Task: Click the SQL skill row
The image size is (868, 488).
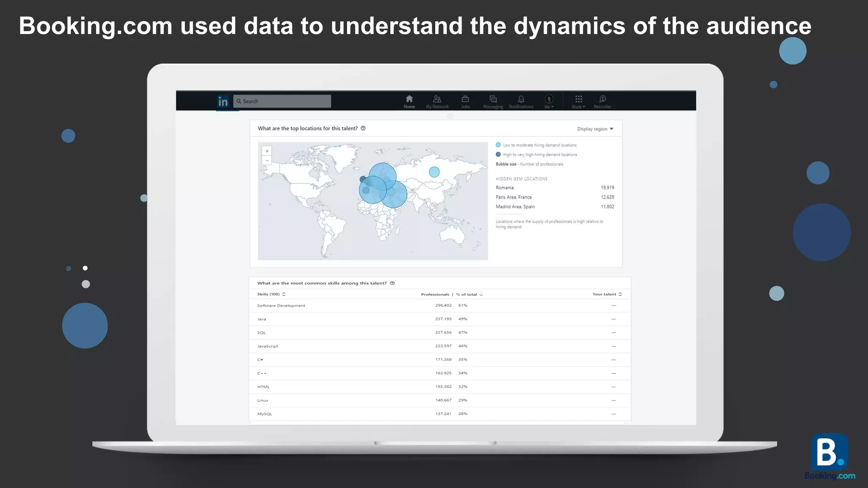Action: point(440,333)
